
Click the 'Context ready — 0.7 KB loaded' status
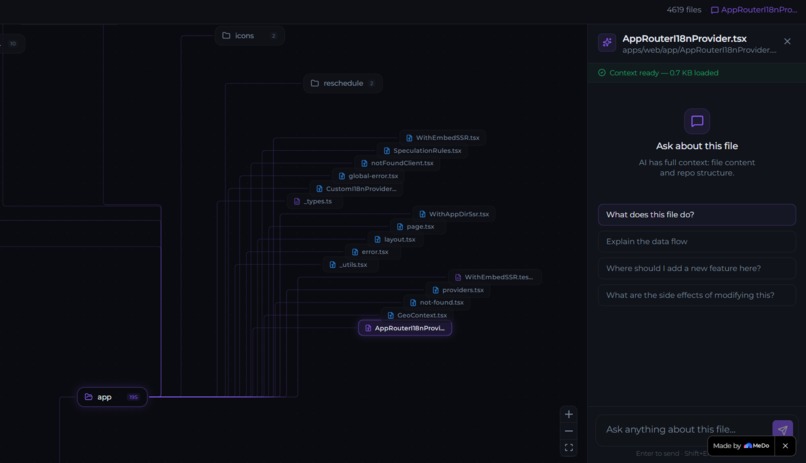click(x=664, y=72)
